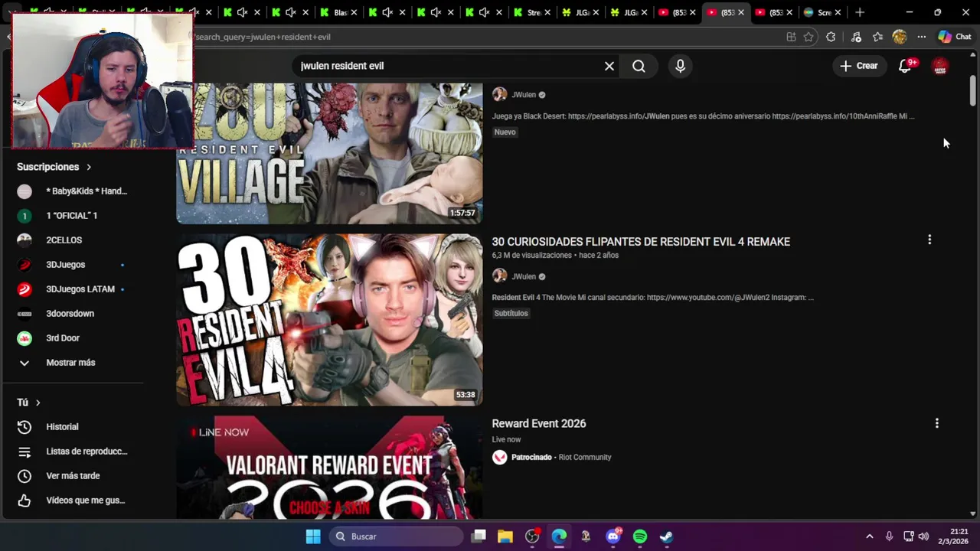Image resolution: width=980 pixels, height=551 pixels.
Task: Open title 30 CURIOSIDADES FLIPANTES DE RESIDENT EVIL 4 REMAKE
Action: [641, 242]
